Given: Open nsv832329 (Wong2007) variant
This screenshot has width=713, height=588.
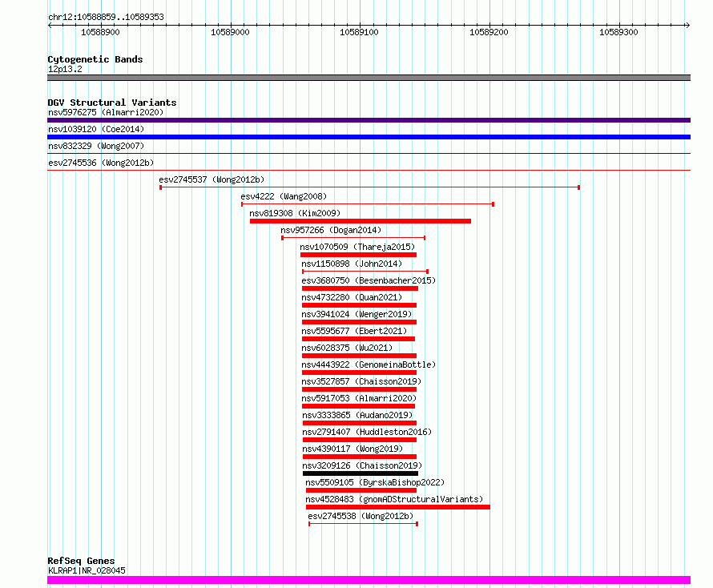Looking at the screenshot, I should click(96, 146).
